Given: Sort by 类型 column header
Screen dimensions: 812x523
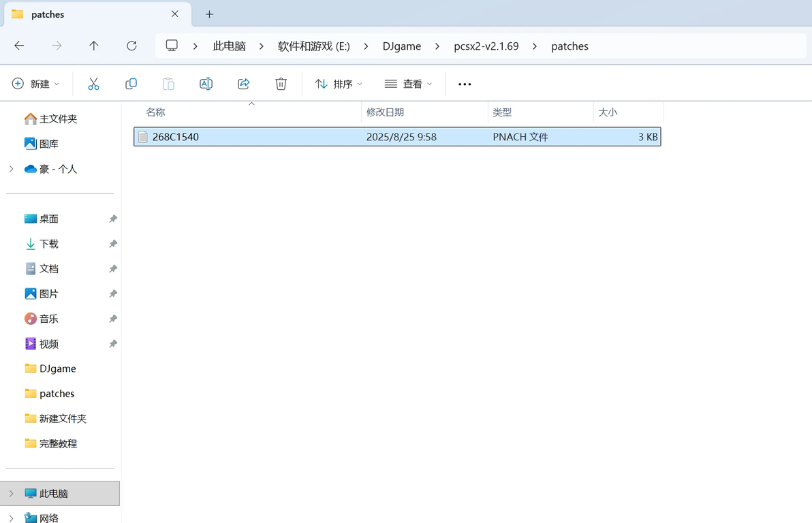Looking at the screenshot, I should point(502,112).
